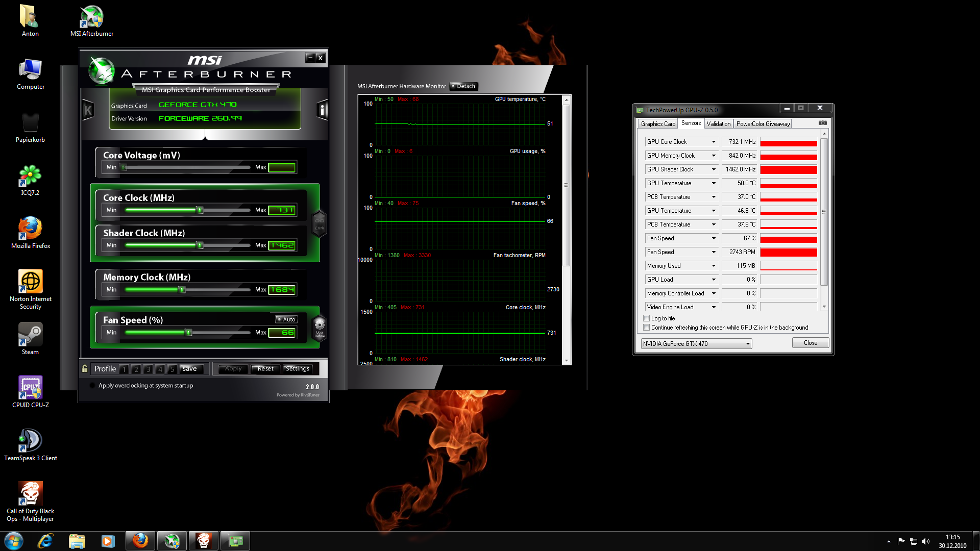Switch to the Graphics Card tab

tap(657, 124)
